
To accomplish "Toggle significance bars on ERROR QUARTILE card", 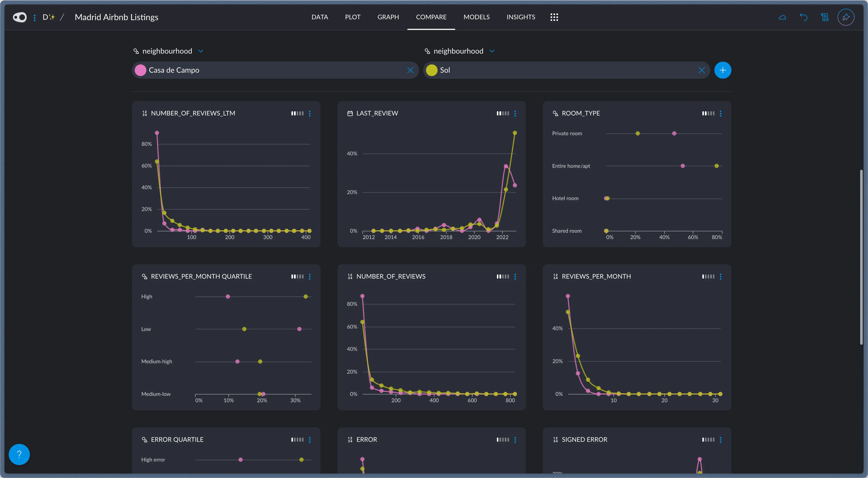I will point(298,440).
